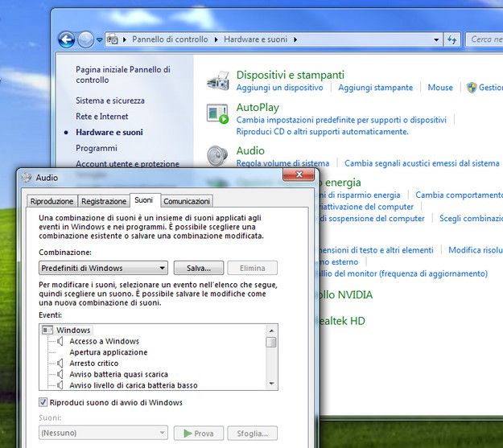The width and height of the screenshot is (503, 448).
Task: Open Dispositivi e stampanti heading
Action: [x=290, y=75]
